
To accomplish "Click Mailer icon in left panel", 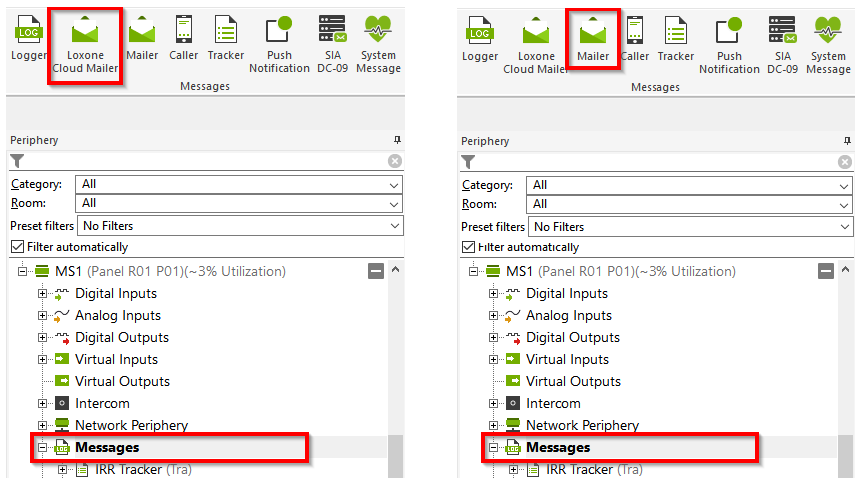I will (x=142, y=37).
